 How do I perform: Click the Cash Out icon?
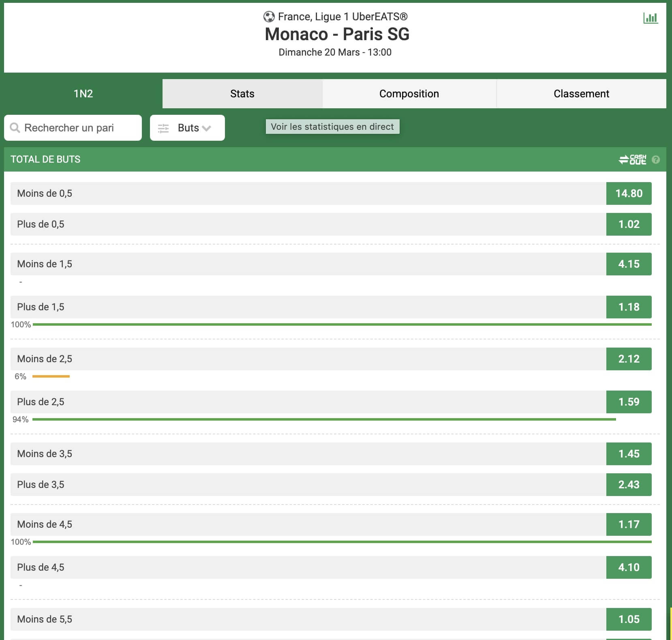[x=632, y=159]
